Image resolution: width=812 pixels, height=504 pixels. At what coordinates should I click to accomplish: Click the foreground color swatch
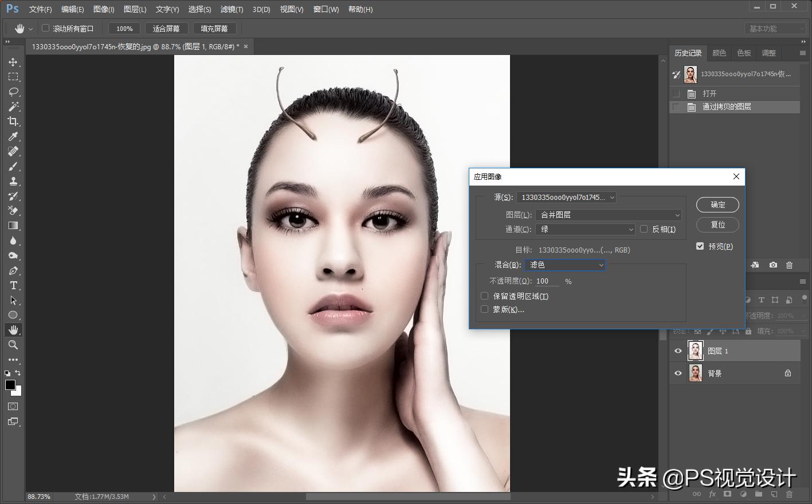coord(10,385)
